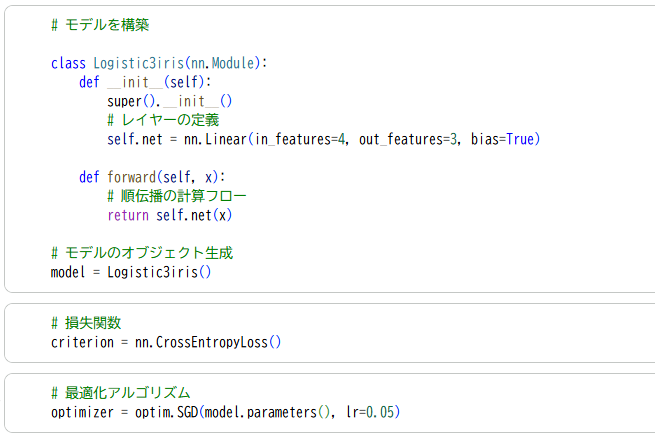Click the line "criterion = nn.CrossEntropyLoss()"
The image size is (655, 436).
pos(166,342)
